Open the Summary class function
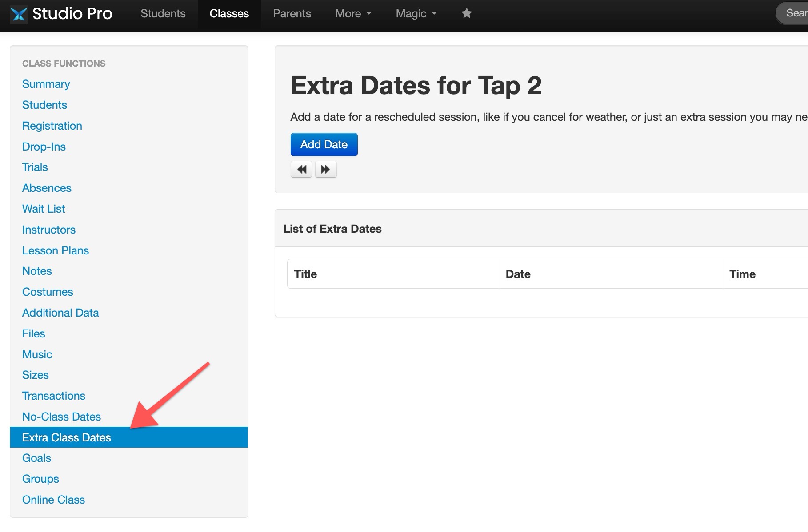The image size is (808, 532). tap(46, 84)
